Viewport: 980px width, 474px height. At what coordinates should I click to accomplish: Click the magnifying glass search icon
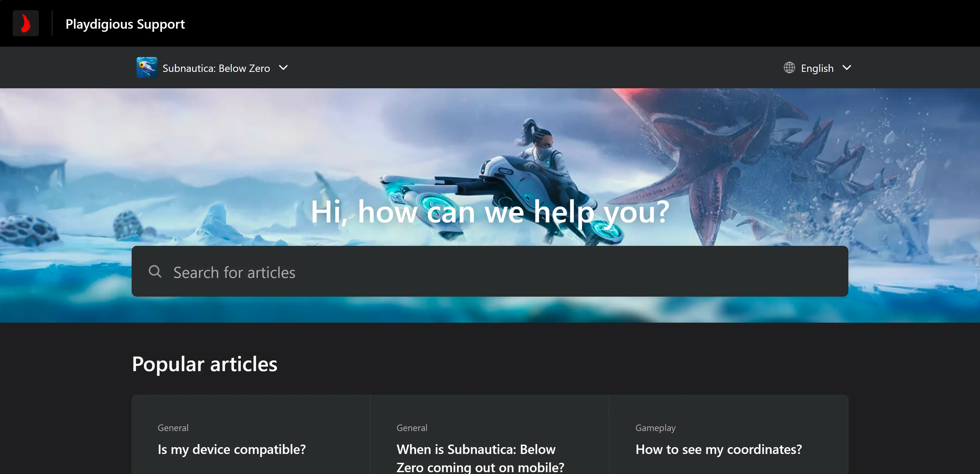[155, 271]
